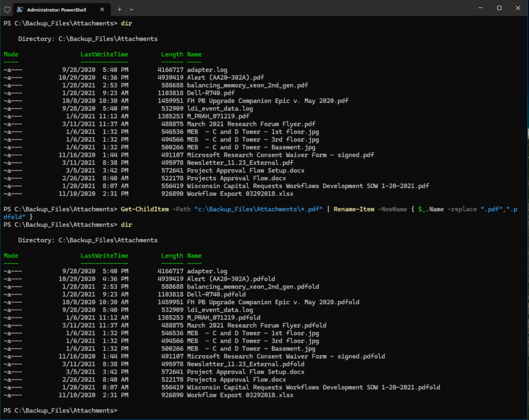This screenshot has height=420, width=529.
Task: Select the ldi_event_data.log file entry
Action: click(220, 108)
